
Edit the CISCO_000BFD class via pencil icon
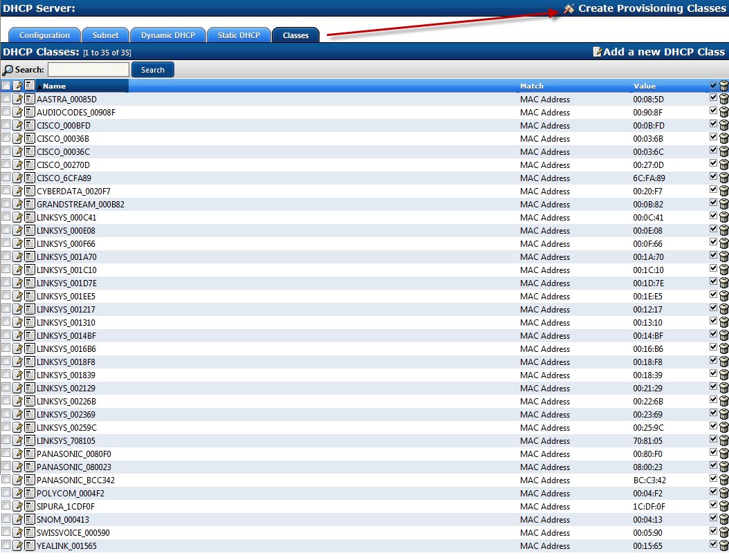point(18,125)
